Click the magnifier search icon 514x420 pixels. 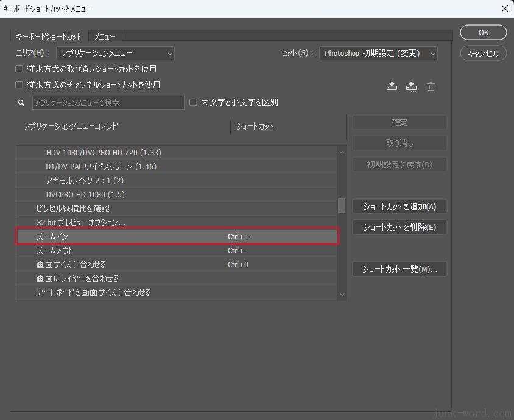pyautogui.click(x=21, y=103)
